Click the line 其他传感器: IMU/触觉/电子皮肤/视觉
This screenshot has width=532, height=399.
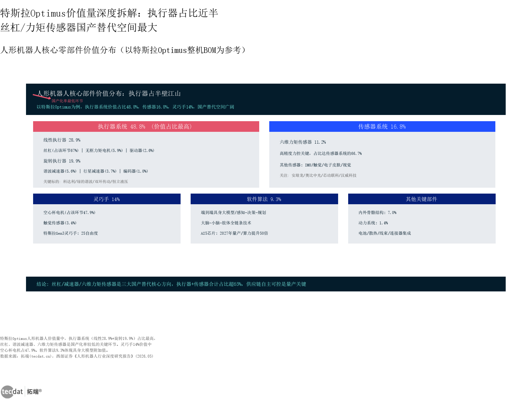pos(315,165)
